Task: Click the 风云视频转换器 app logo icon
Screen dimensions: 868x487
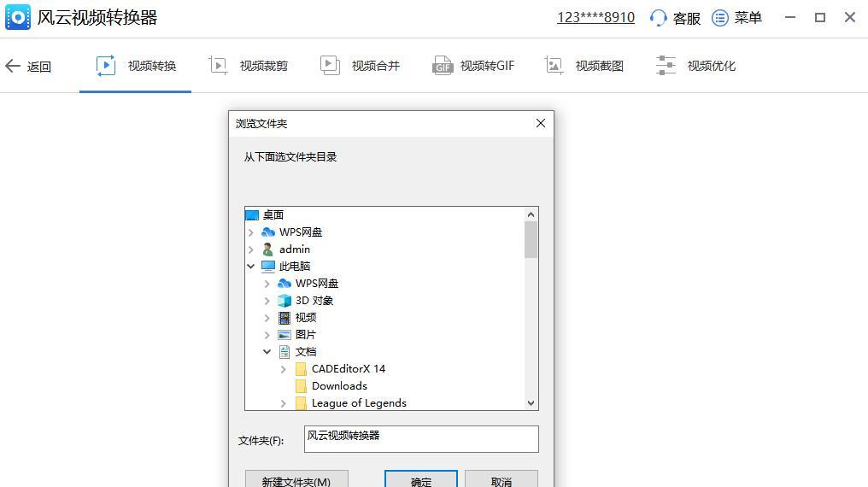Action: tap(18, 18)
